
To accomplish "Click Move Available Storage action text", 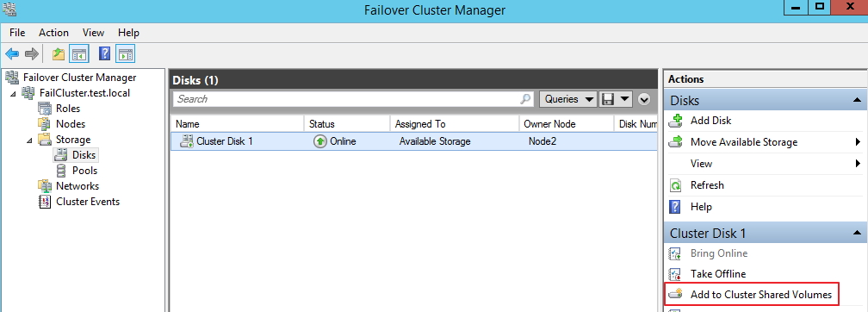I will coord(744,142).
